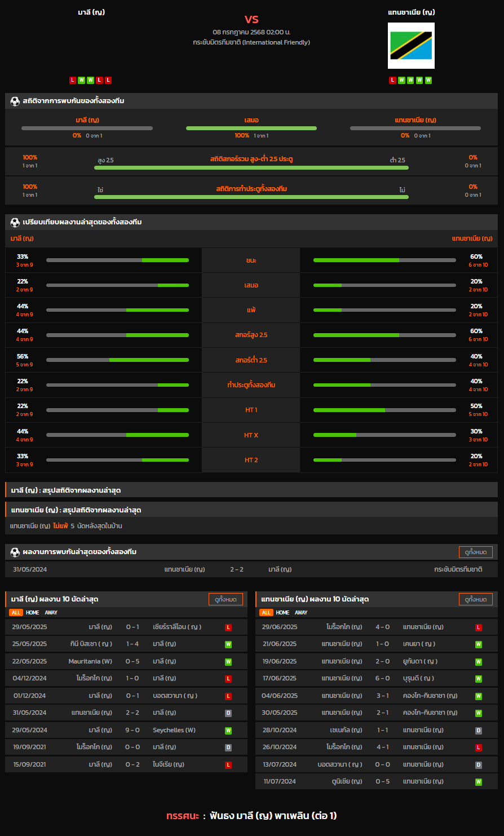
Task: Click D badge for 13/07/2024 Tanzania match
Action: point(479,765)
